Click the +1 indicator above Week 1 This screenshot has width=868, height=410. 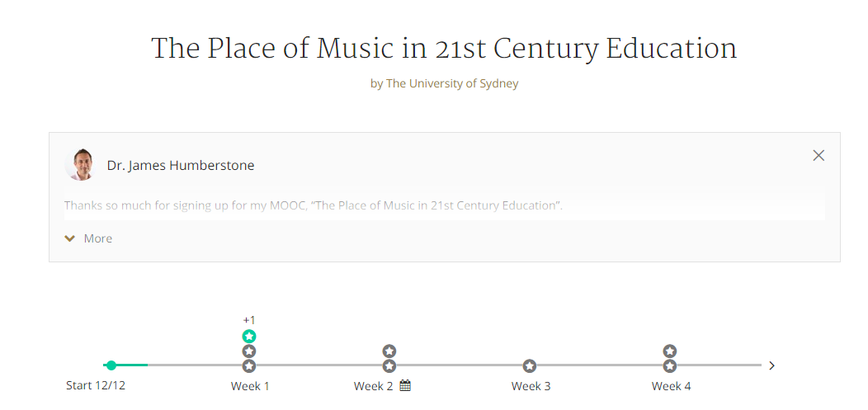point(249,320)
